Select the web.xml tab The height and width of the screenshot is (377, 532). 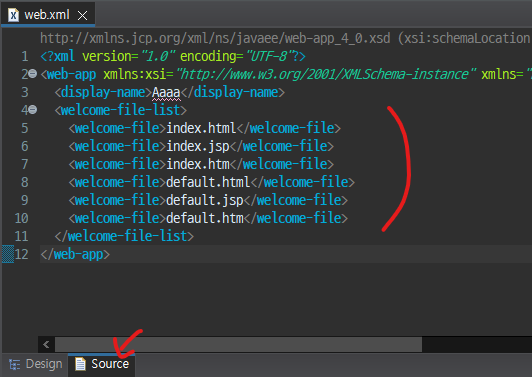click(48, 14)
